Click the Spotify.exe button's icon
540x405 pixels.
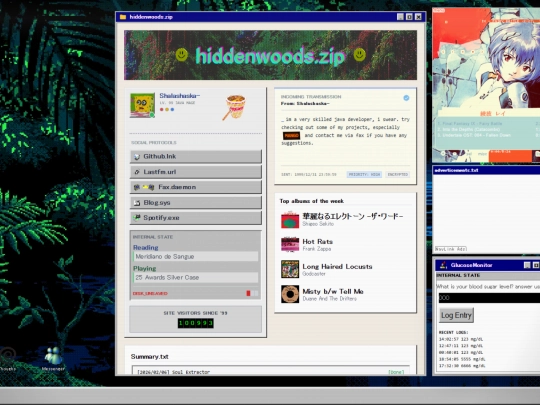[x=137, y=218]
